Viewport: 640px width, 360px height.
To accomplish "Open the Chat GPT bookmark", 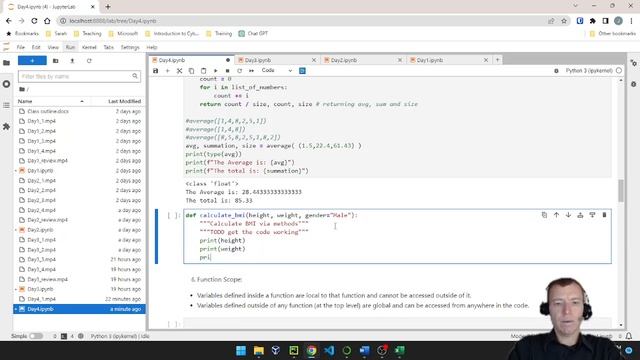I will [x=253, y=33].
